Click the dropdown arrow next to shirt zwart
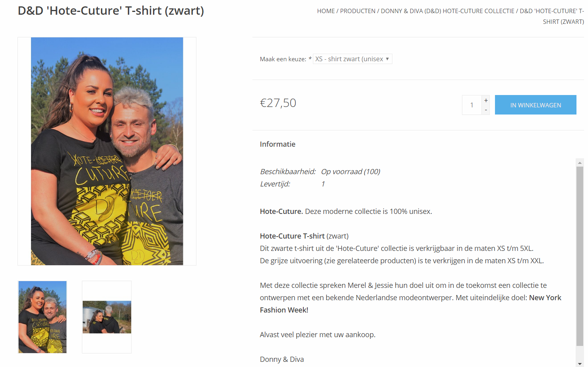This screenshot has height=367, width=588. pyautogui.click(x=387, y=59)
